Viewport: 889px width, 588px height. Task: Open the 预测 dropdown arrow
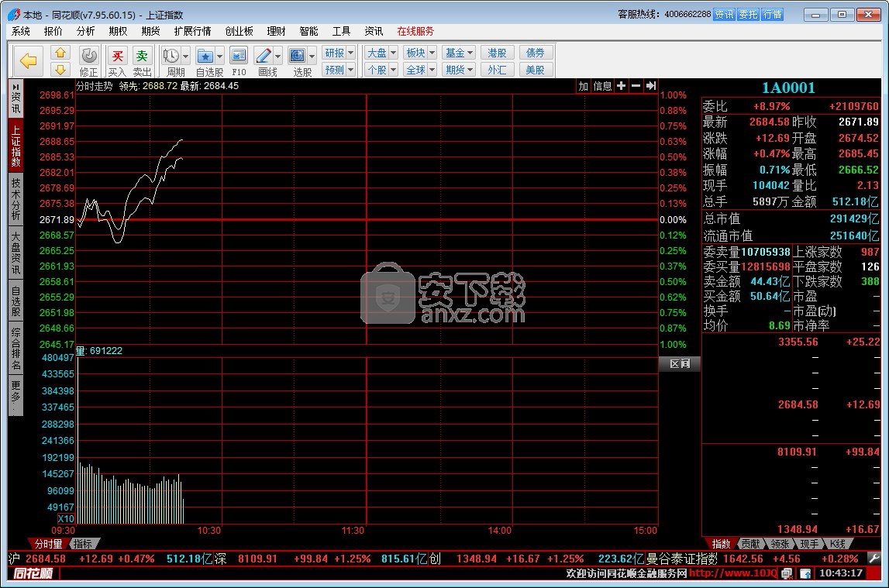tap(351, 70)
